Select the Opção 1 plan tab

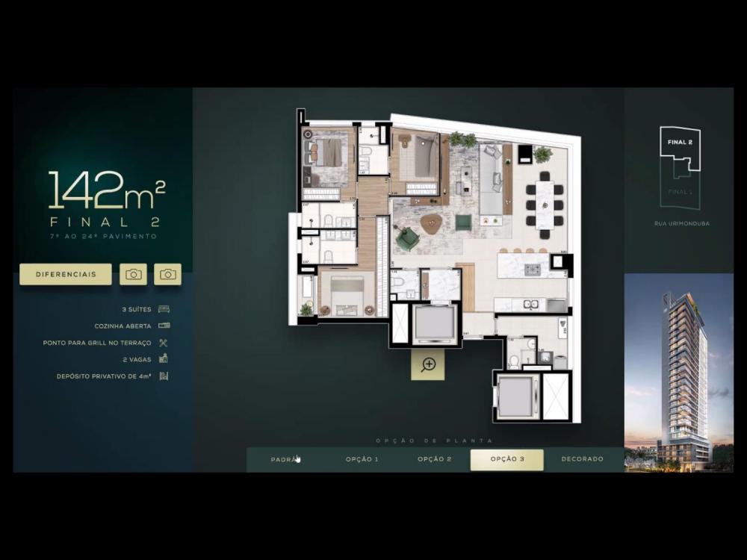click(362, 459)
